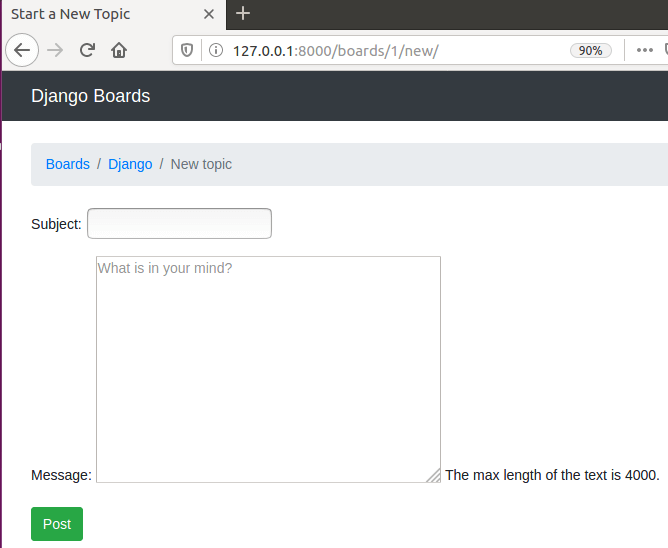The image size is (668, 548).
Task: Reset zoom using the 90% badge
Action: [x=590, y=51]
